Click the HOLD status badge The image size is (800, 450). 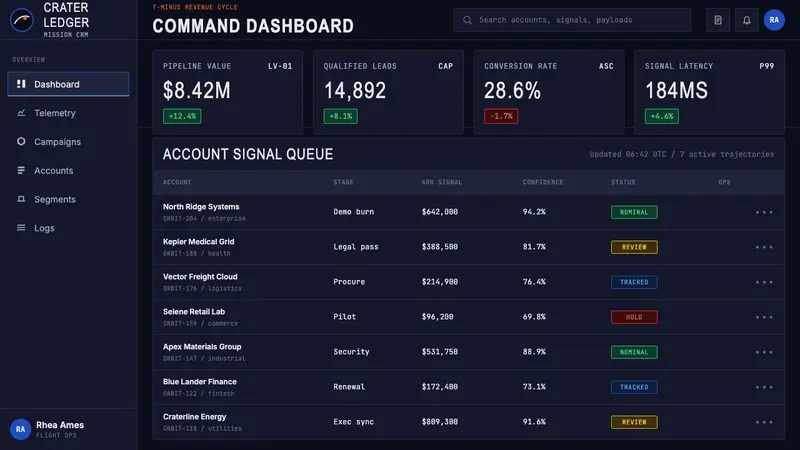(634, 317)
